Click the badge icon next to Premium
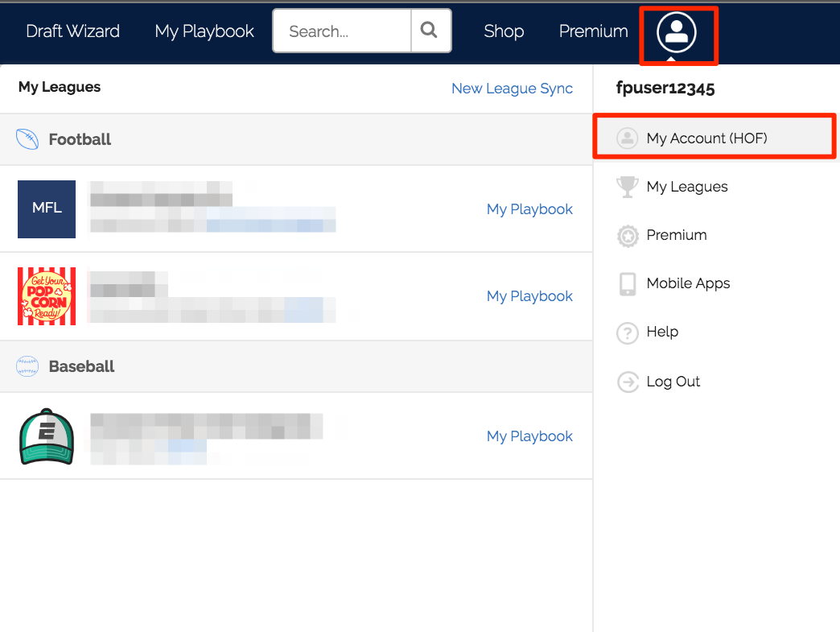Viewport: 840px width, 632px height. pyautogui.click(x=627, y=236)
